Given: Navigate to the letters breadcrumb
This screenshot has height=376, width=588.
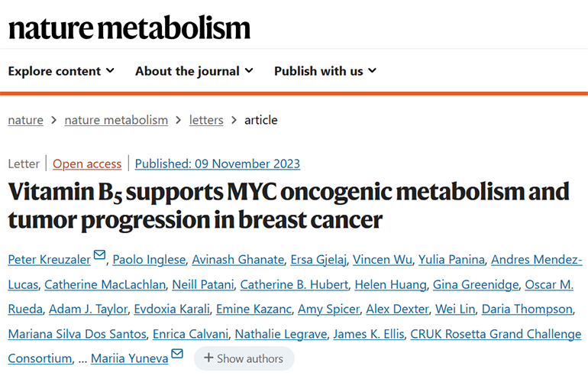Looking at the screenshot, I should coord(206,120).
